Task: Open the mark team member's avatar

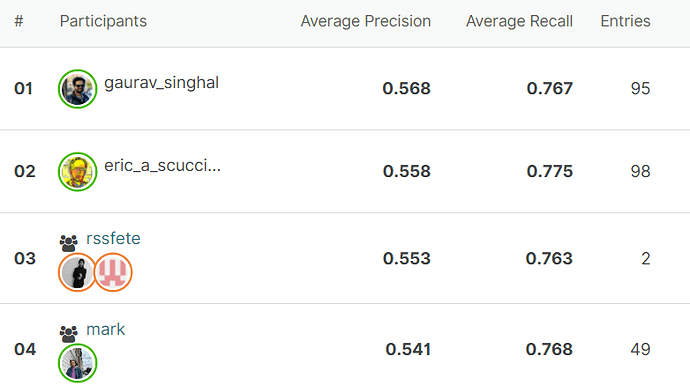Action: click(x=77, y=363)
